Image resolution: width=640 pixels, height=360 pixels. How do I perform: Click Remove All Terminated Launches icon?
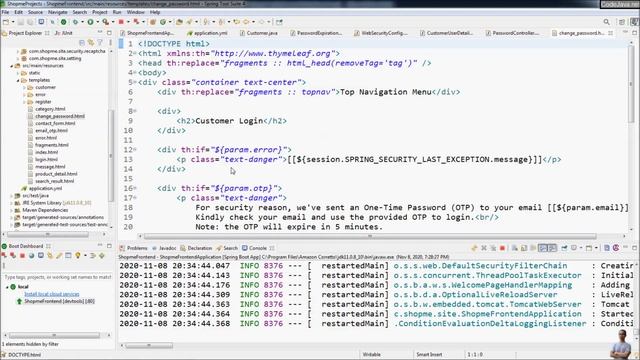coord(493,248)
